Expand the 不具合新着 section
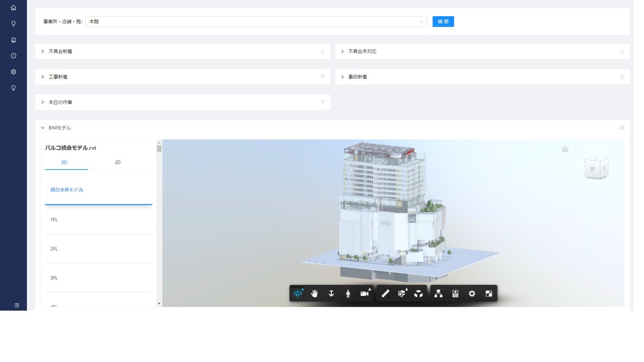The image size is (644, 362). pyautogui.click(x=43, y=51)
